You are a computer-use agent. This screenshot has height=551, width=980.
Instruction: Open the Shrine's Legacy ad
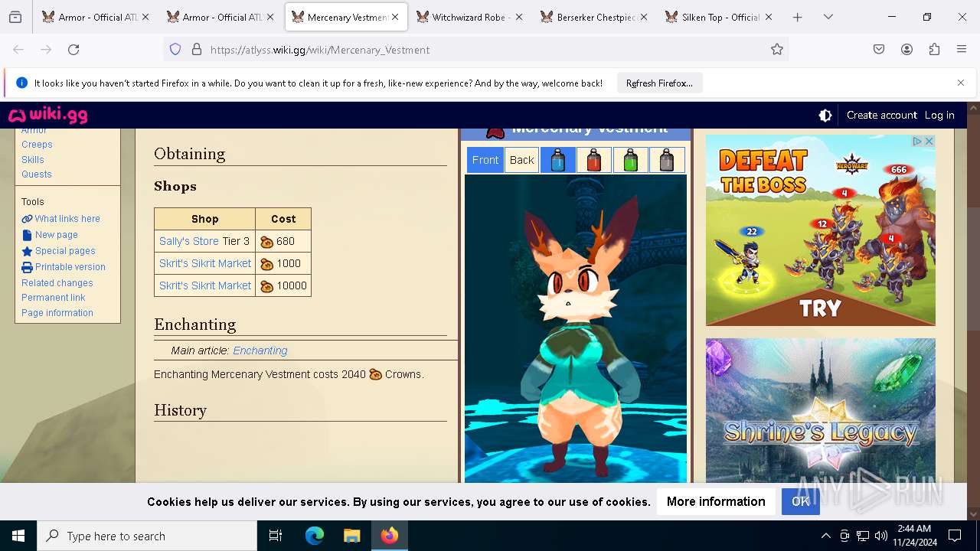coord(820,410)
